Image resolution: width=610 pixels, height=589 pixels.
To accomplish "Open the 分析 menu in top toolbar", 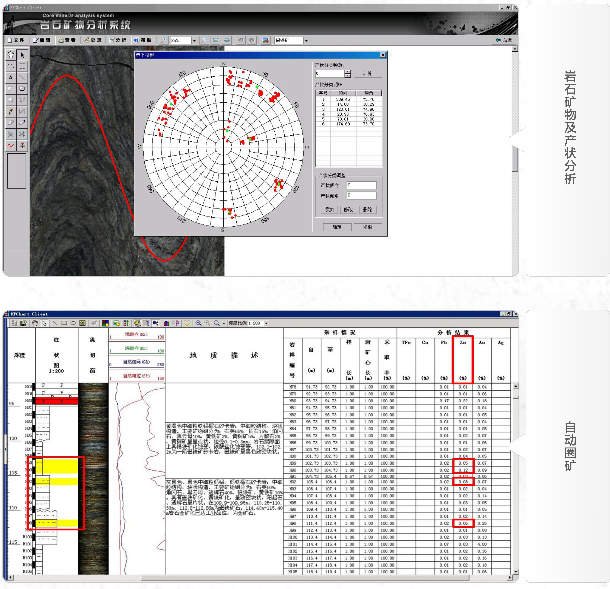I will point(118,40).
